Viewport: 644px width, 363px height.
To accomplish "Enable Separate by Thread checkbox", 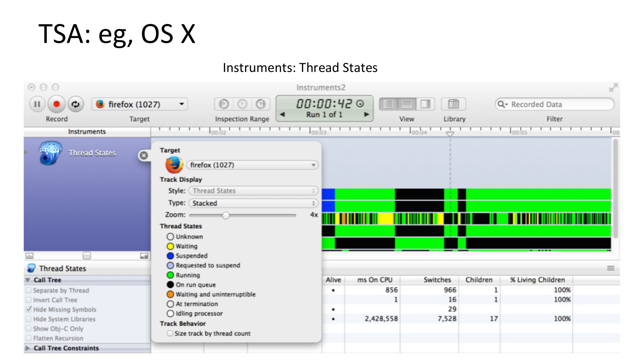I will [29, 290].
